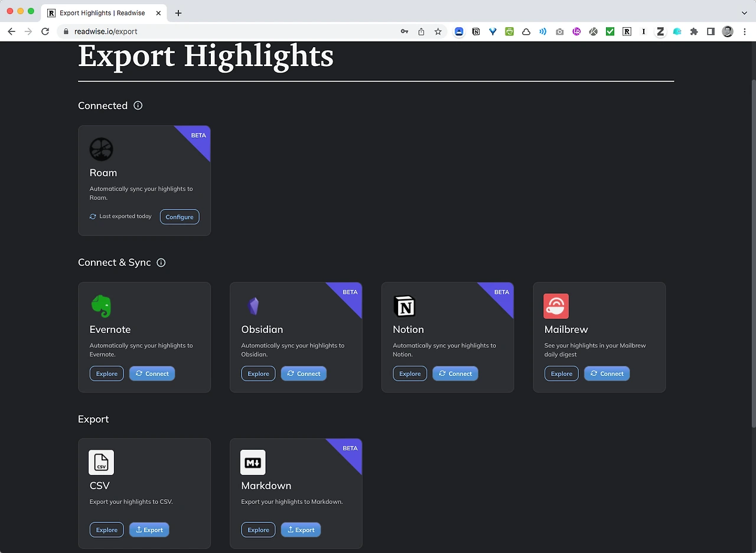
Task: Connect Evernote to sync highlights
Action: point(152,374)
